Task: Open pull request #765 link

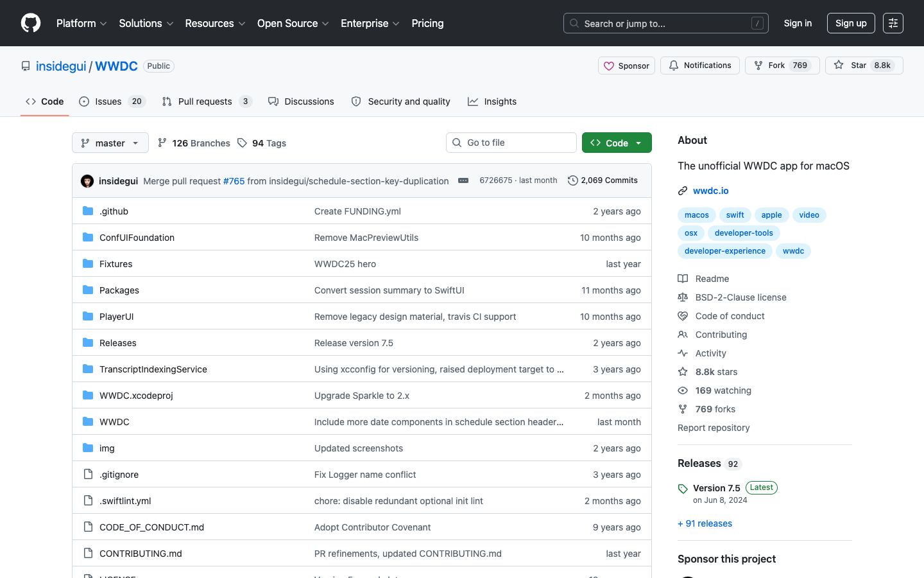Action: 234,181
